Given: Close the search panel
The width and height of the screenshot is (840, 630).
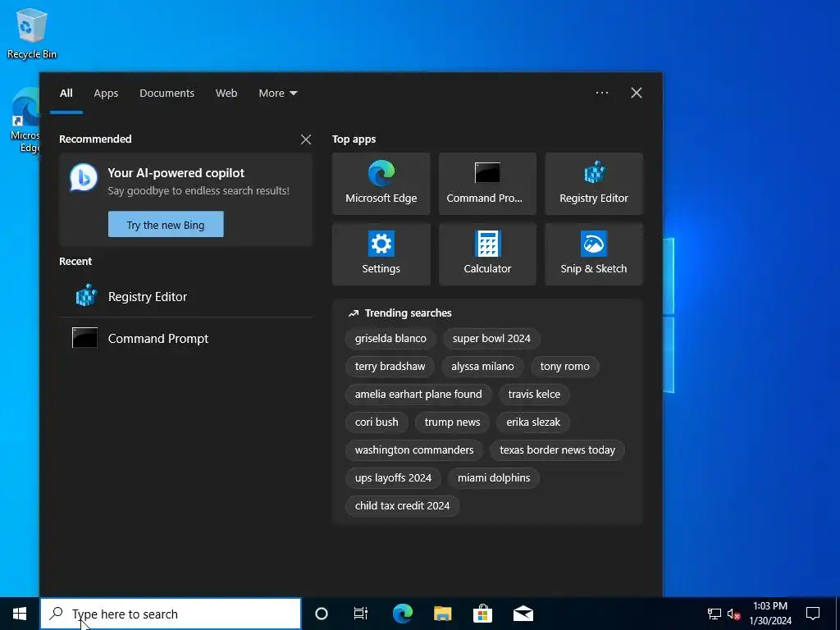Looking at the screenshot, I should 637,93.
